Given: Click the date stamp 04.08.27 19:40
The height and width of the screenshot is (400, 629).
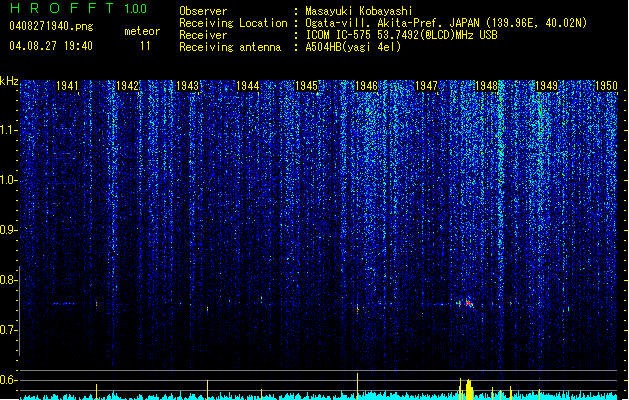Looking at the screenshot, I should point(51,46).
